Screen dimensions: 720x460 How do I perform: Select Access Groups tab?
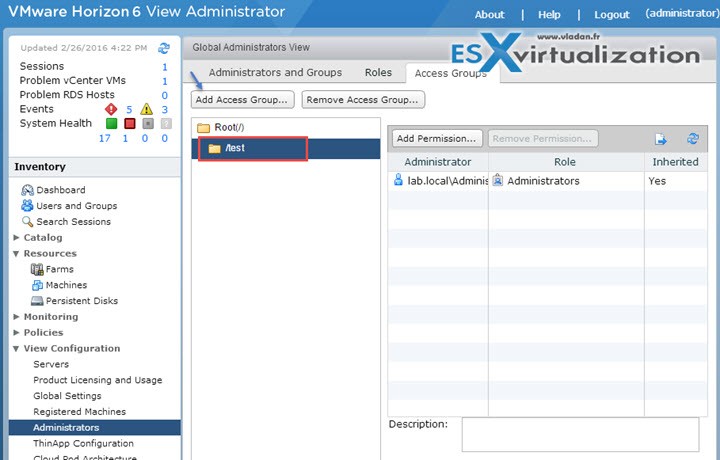[x=451, y=73]
